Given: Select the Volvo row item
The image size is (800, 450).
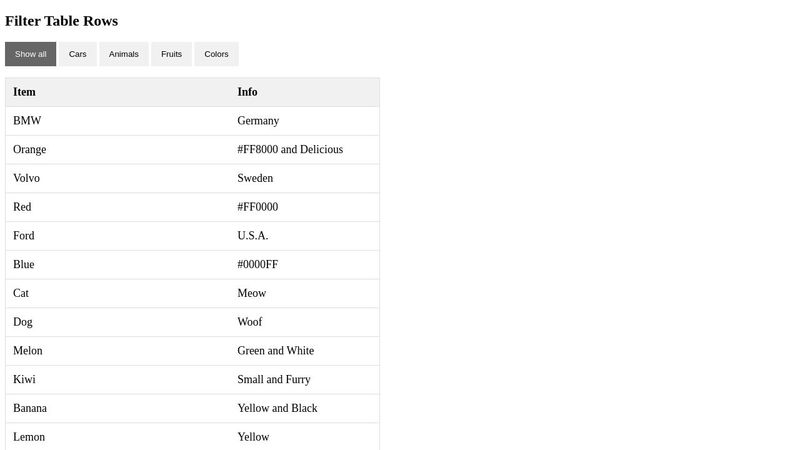Looking at the screenshot, I should (x=27, y=178).
